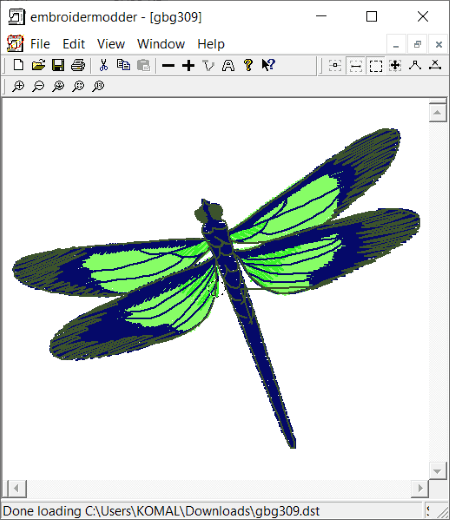Click the horizontal scrollbar right arrow
The image size is (450, 520).
[420, 489]
